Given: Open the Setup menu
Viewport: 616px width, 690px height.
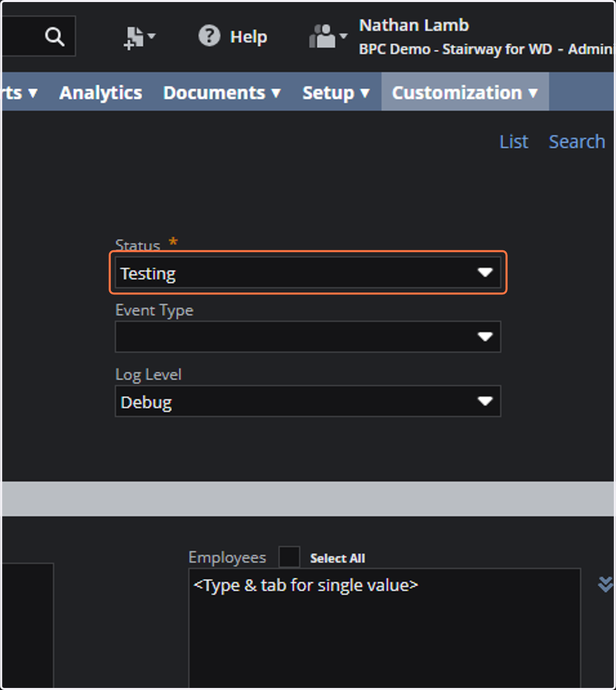Looking at the screenshot, I should pos(336,93).
